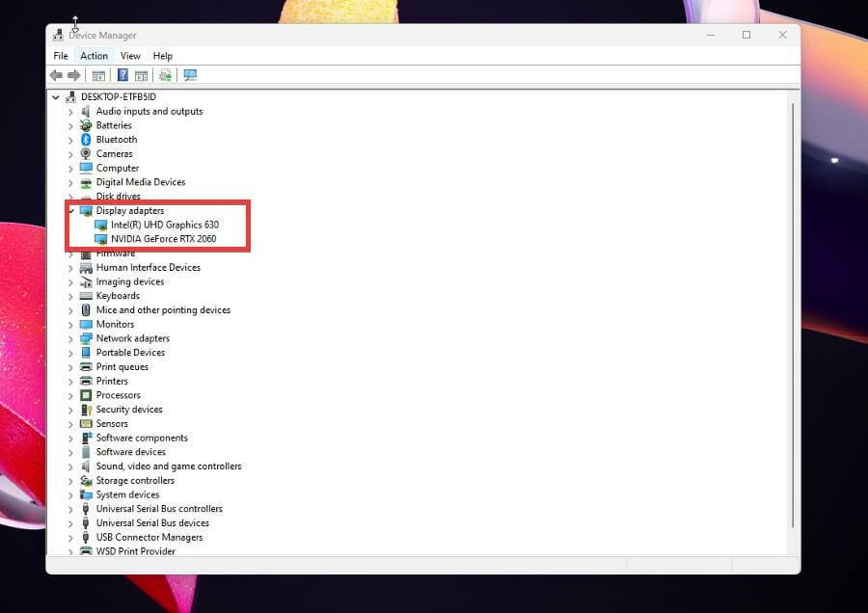
Task: Select the Bluetooth category
Action: click(x=118, y=139)
